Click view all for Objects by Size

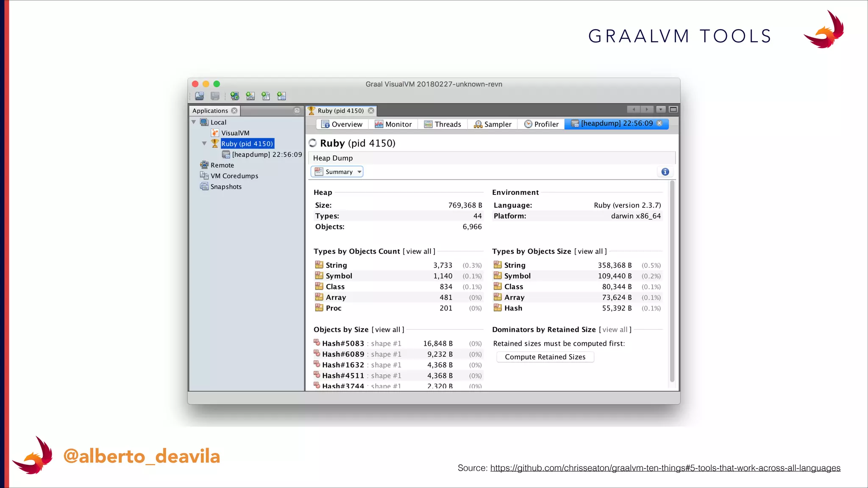pyautogui.click(x=388, y=330)
